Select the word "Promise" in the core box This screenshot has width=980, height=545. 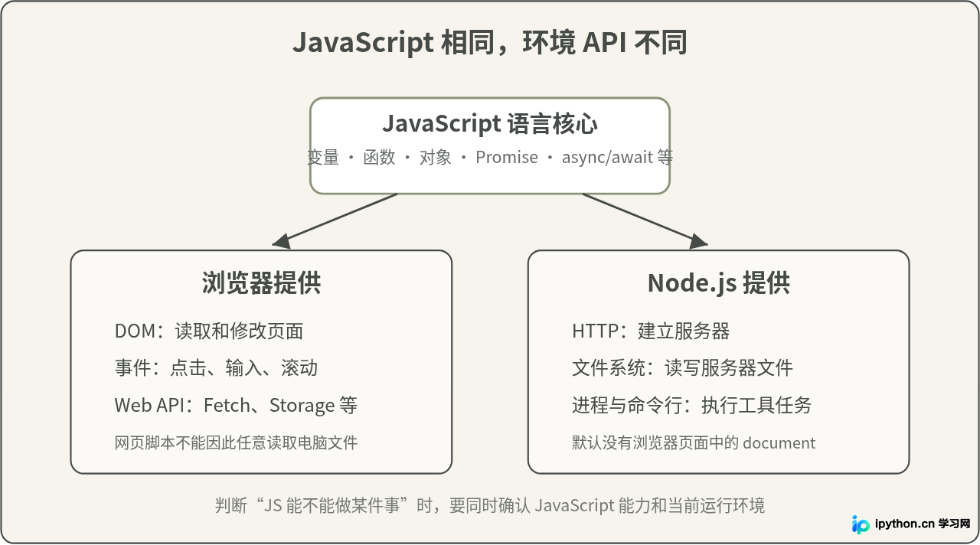click(x=507, y=158)
